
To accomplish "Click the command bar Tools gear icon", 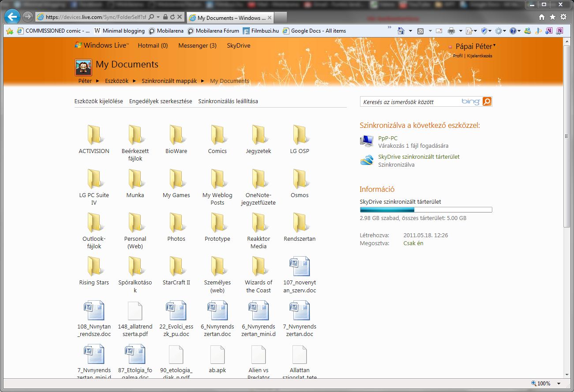I will point(498,31).
